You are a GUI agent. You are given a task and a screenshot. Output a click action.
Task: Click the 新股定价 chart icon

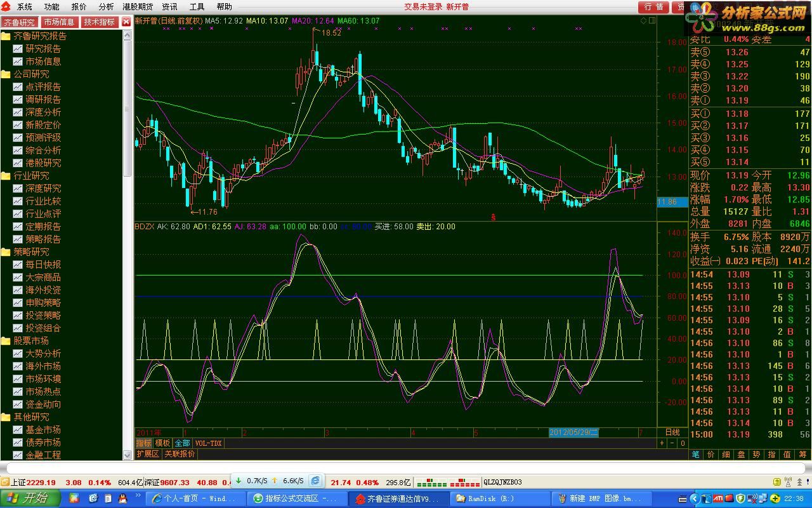point(18,125)
